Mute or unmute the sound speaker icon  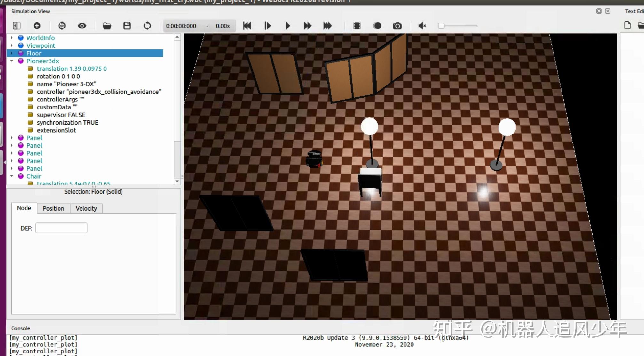(422, 26)
